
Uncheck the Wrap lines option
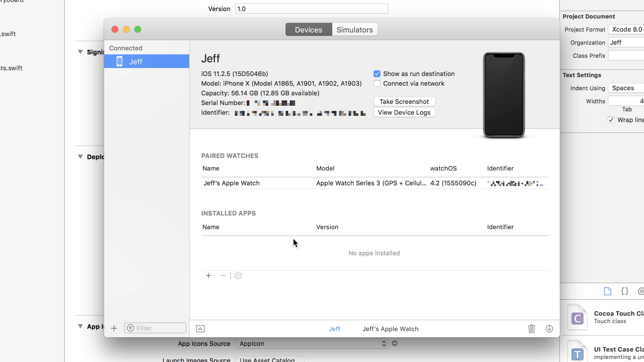point(611,120)
